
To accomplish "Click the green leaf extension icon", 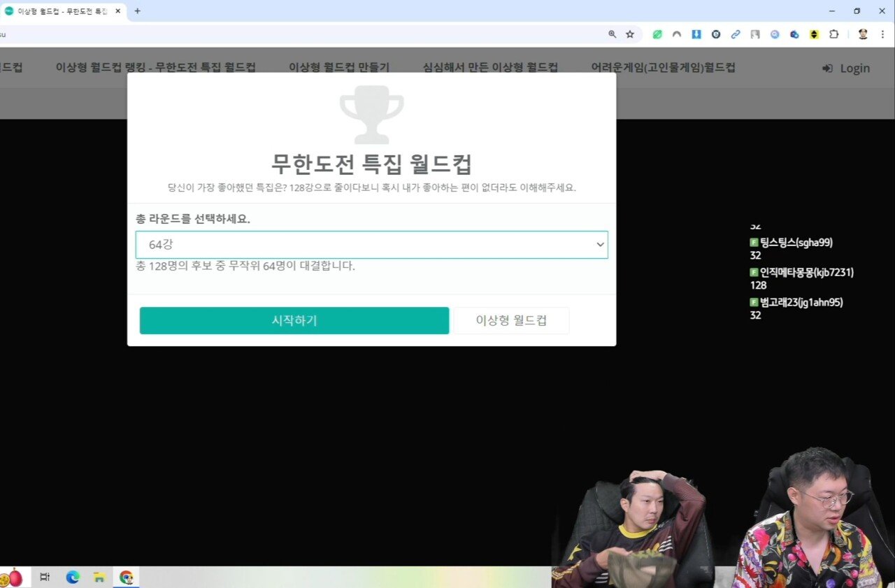I will 657,34.
